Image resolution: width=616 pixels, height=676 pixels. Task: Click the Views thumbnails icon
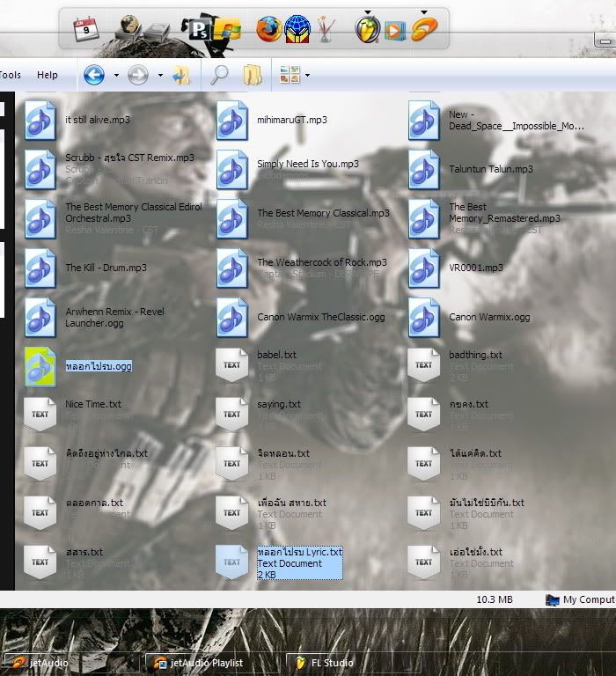[x=290, y=75]
